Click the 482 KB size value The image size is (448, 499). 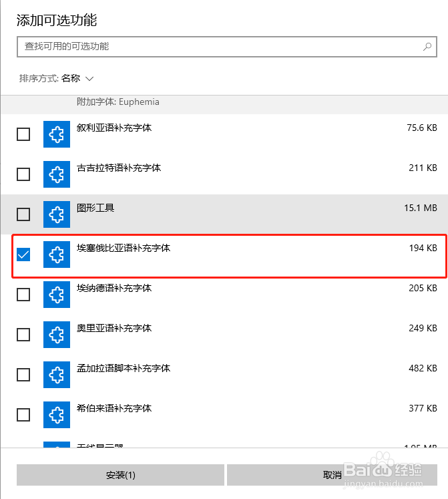(x=423, y=369)
